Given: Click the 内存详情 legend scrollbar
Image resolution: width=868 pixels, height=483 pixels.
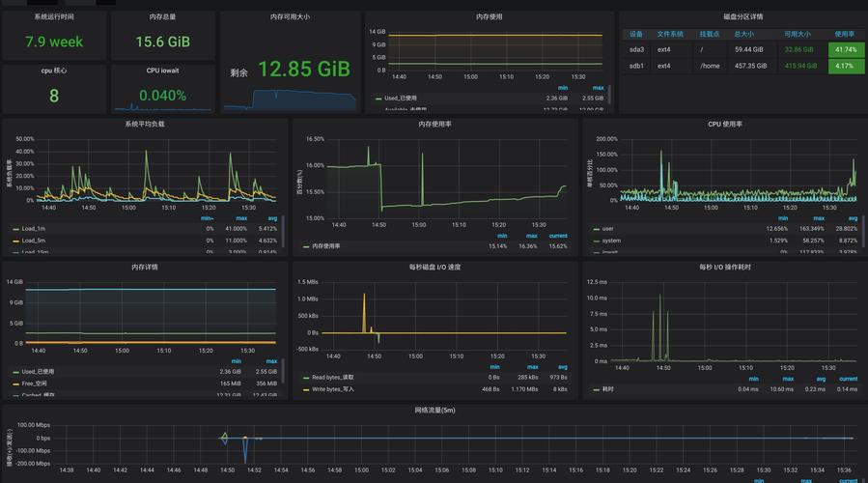Looking at the screenshot, I should pyautogui.click(x=284, y=371).
